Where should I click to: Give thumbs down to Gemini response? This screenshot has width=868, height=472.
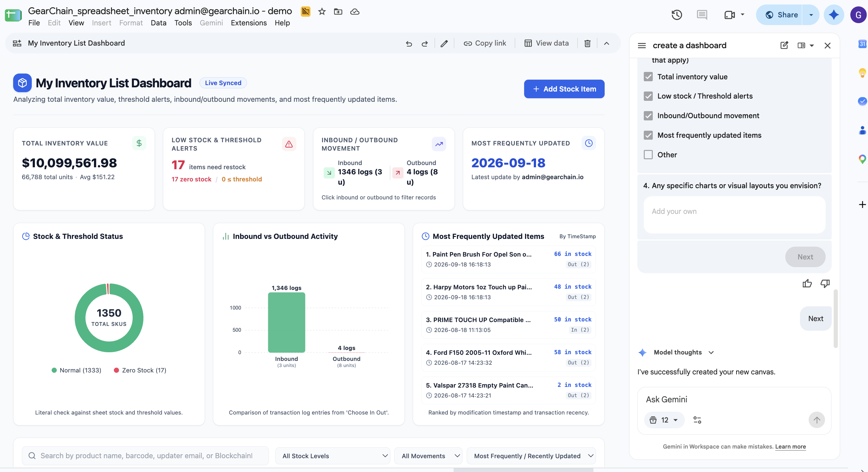pos(825,284)
